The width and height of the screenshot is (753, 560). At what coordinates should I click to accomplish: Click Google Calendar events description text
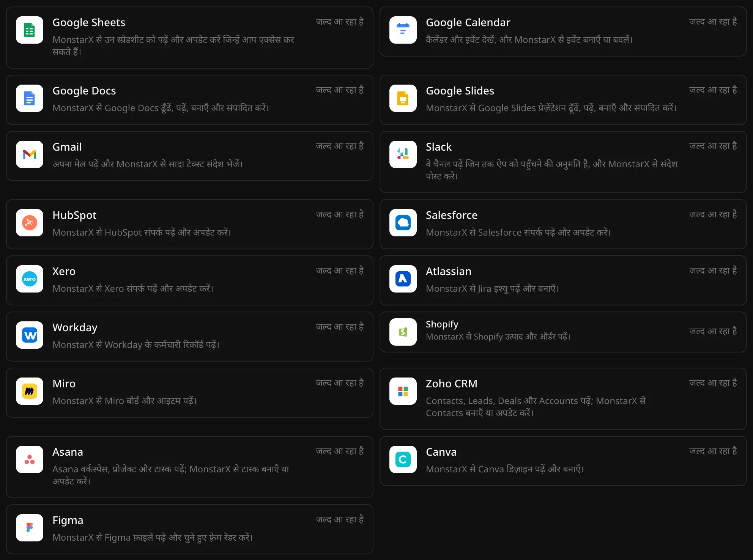point(529,40)
